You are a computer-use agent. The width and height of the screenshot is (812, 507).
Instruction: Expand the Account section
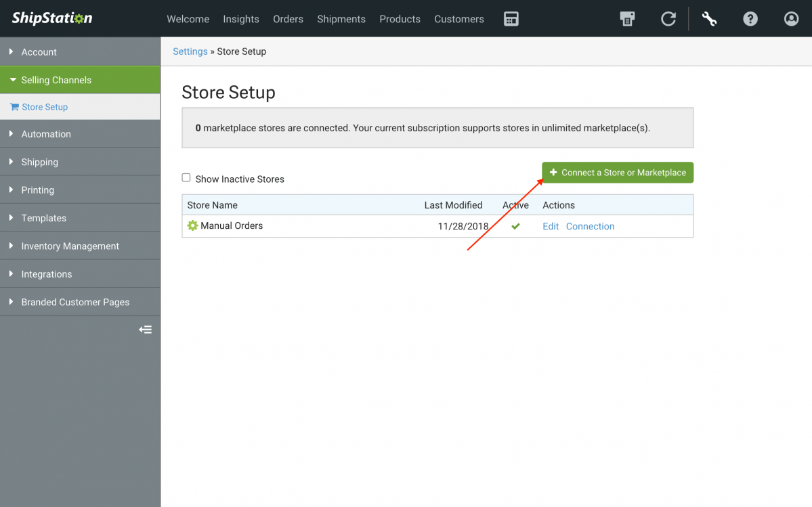[80, 51]
